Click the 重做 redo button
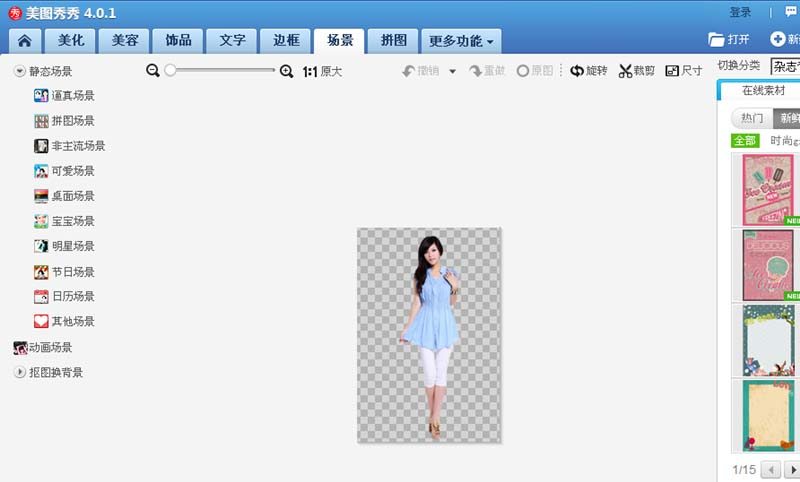800x482 pixels. [487, 71]
